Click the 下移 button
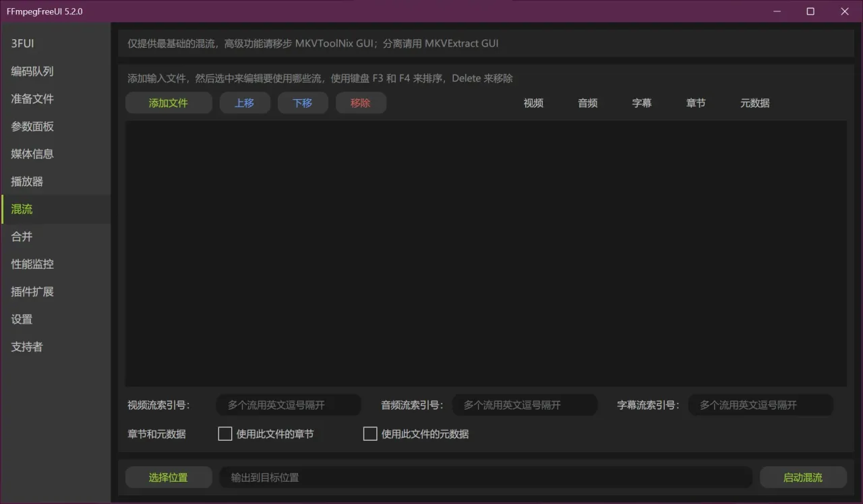Screen dimensions: 863x504 coord(303,103)
